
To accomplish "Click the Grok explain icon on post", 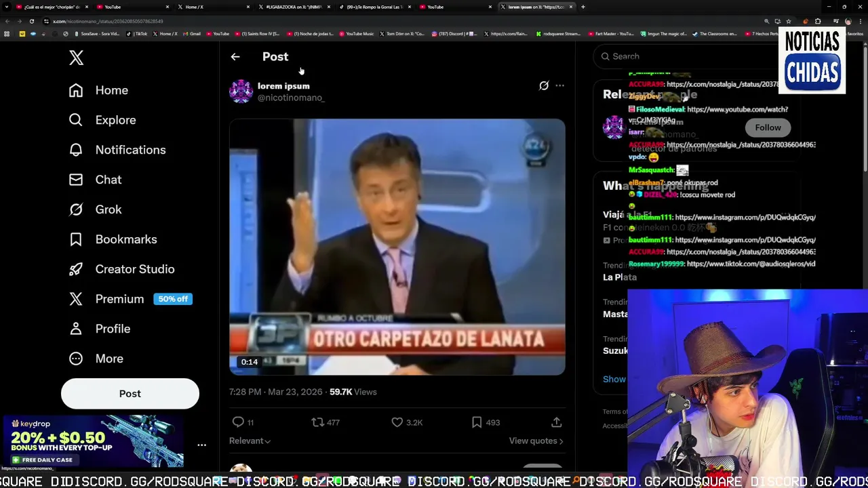I will [x=544, y=85].
